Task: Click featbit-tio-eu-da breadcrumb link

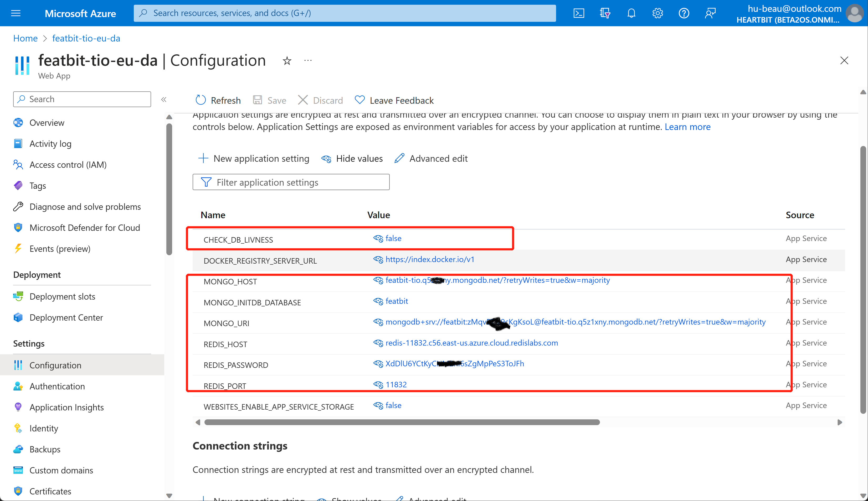Action: click(x=86, y=38)
